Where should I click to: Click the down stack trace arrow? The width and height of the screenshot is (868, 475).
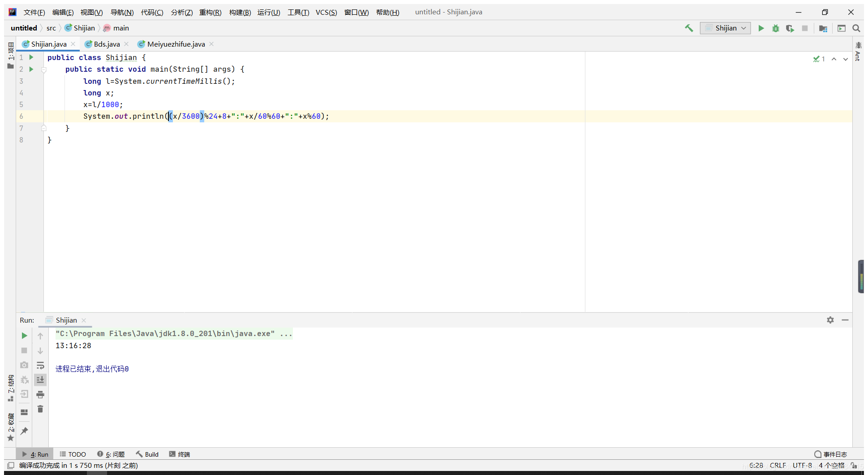point(40,350)
